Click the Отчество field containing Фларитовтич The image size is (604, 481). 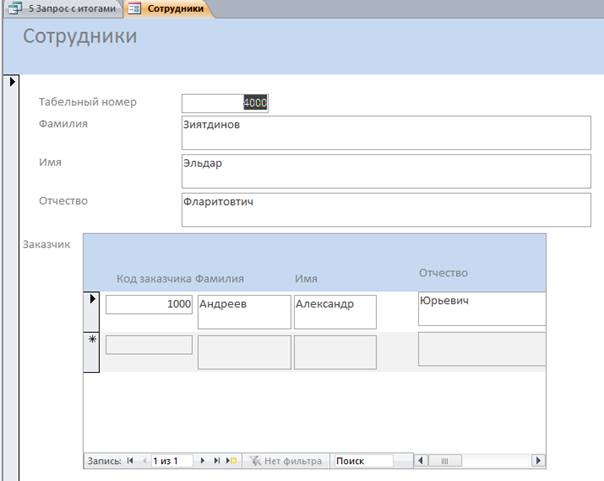pyautogui.click(x=386, y=209)
